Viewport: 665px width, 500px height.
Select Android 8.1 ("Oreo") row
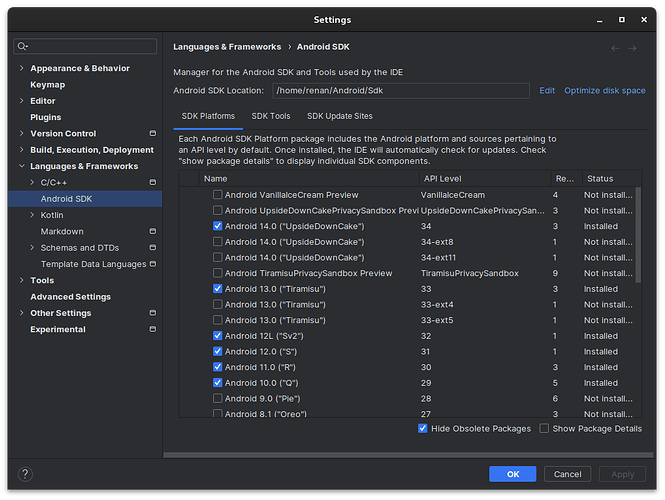(409, 413)
